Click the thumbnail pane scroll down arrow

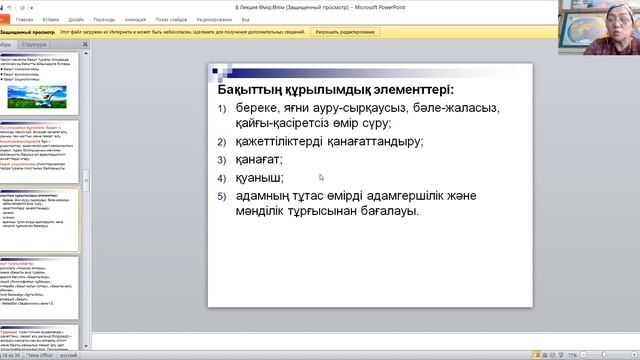pyautogui.click(x=86, y=347)
